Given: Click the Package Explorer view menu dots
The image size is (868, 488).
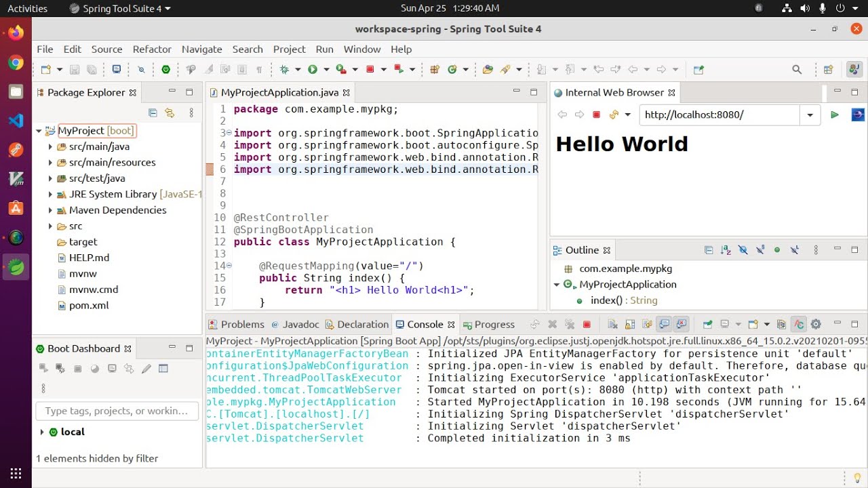Looking at the screenshot, I should coord(191,113).
